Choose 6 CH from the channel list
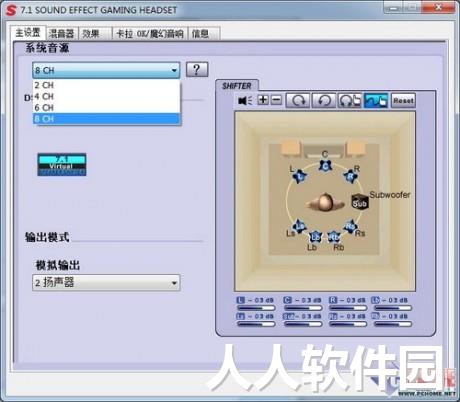The height and width of the screenshot is (402, 460). click(x=106, y=108)
